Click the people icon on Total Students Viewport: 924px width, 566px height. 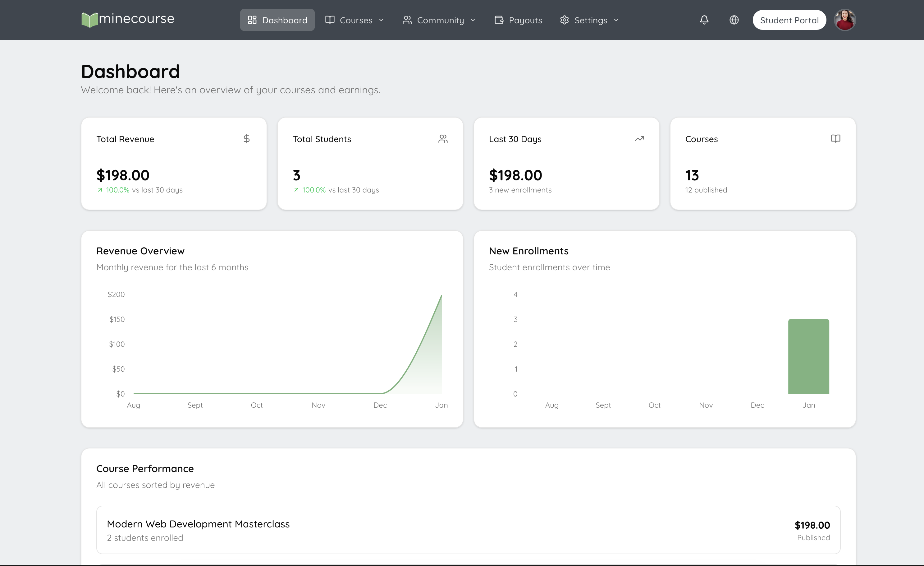pos(443,139)
